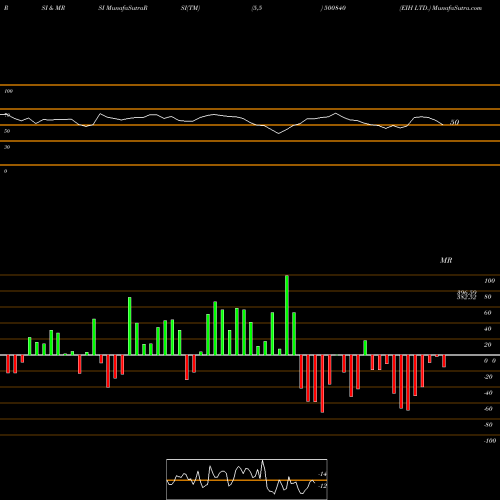Click the 'SI MunafaSutraR' header label
Viewport: 500px width, 500px height.
(123, 8)
